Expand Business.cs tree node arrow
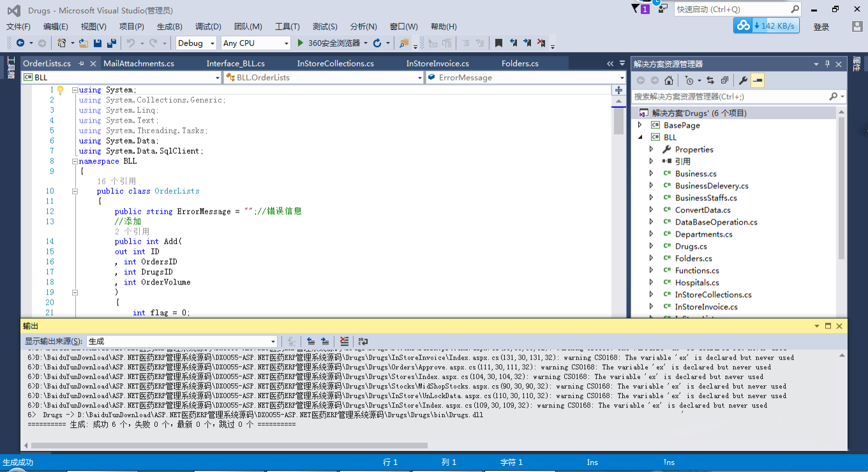868x472 pixels. [x=652, y=173]
